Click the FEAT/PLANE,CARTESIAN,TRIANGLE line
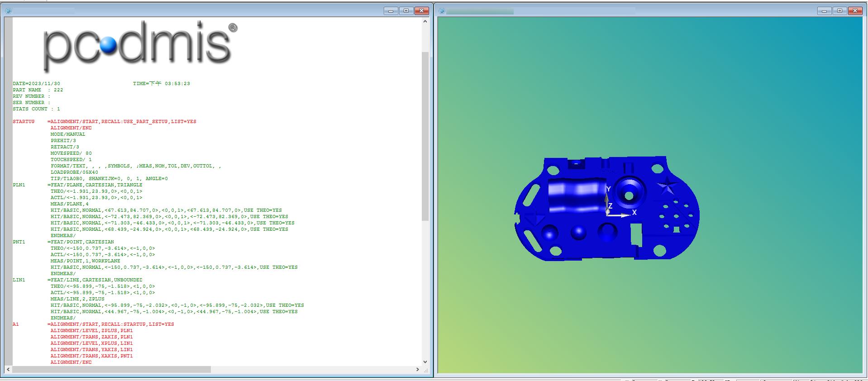868x381 pixels. (95, 185)
